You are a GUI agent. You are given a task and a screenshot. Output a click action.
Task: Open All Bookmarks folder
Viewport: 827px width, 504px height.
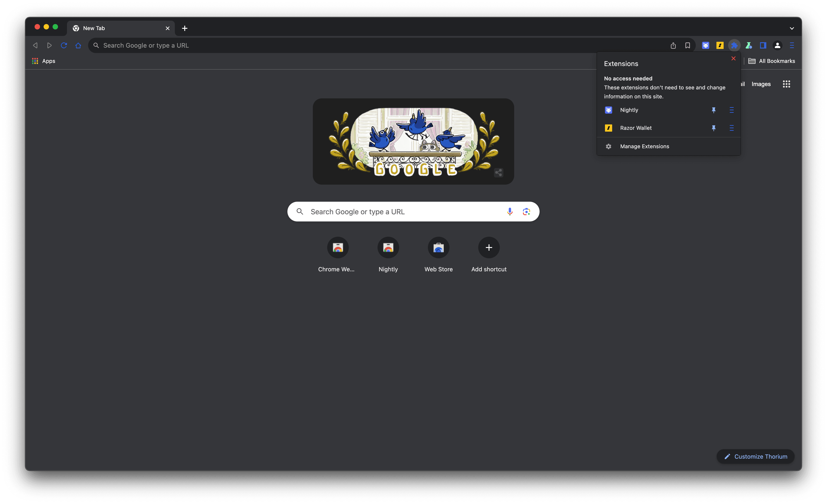point(771,61)
